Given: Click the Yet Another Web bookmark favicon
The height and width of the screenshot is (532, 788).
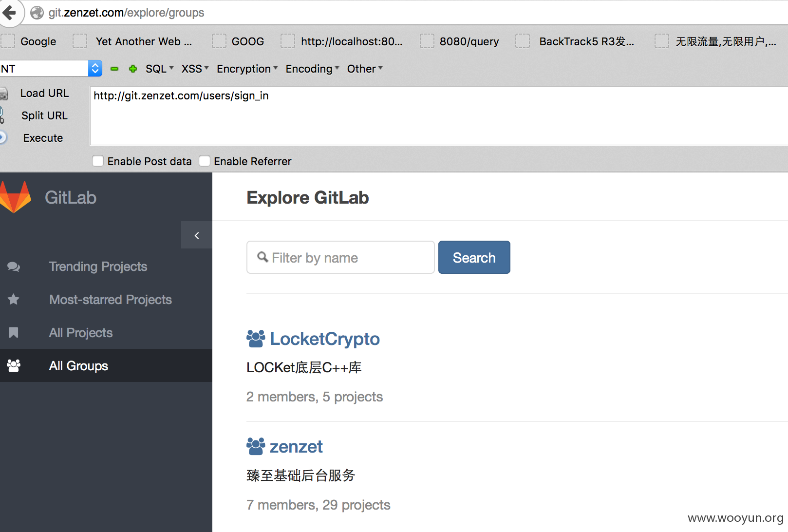Looking at the screenshot, I should click(80, 41).
